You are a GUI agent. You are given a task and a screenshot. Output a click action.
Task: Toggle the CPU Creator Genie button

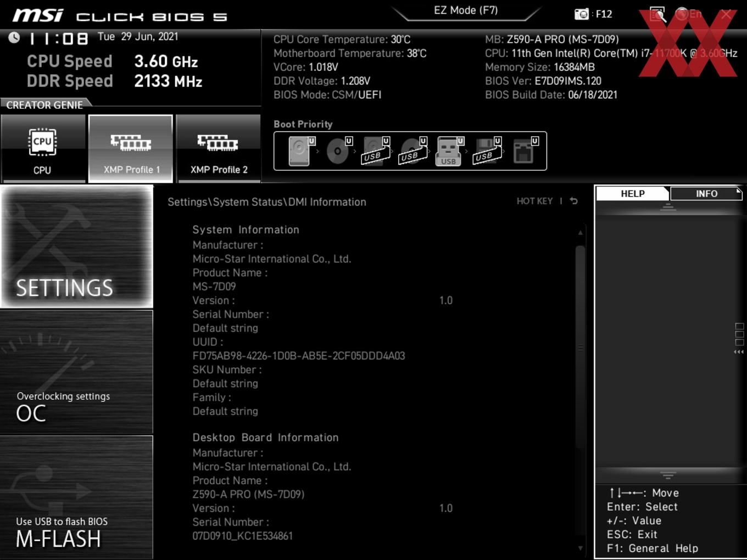pos(42,149)
